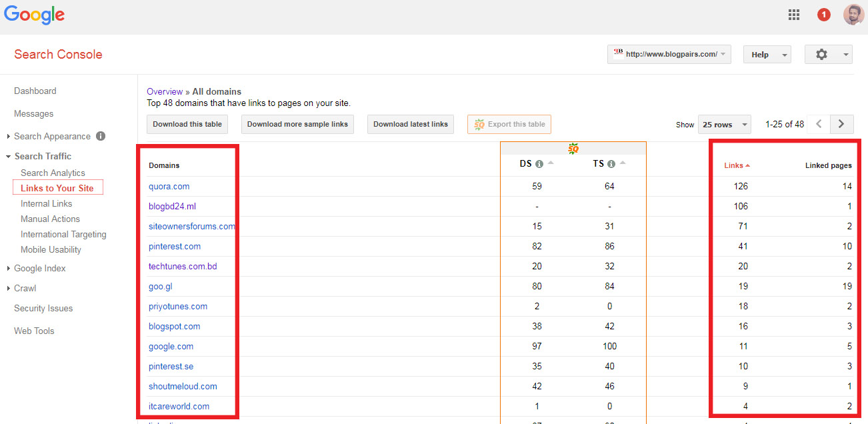Open the itcareworld.com link
This screenshot has width=868, height=424.
179,406
